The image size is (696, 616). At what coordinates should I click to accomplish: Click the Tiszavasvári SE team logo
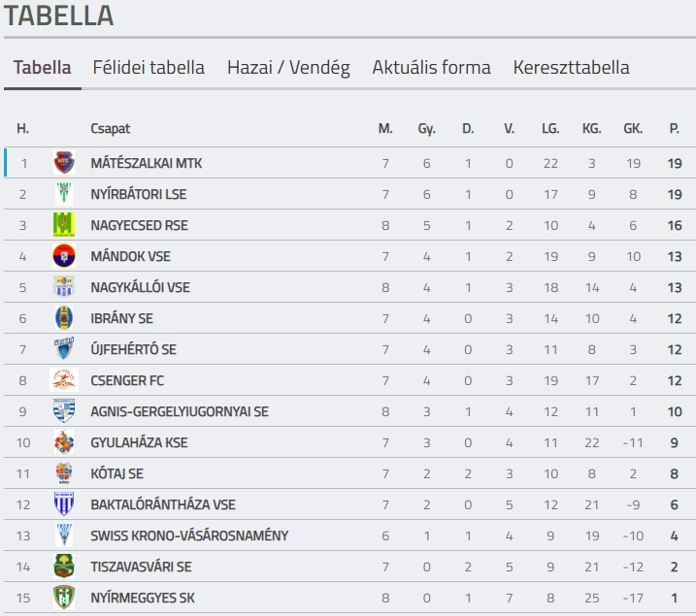tap(64, 567)
